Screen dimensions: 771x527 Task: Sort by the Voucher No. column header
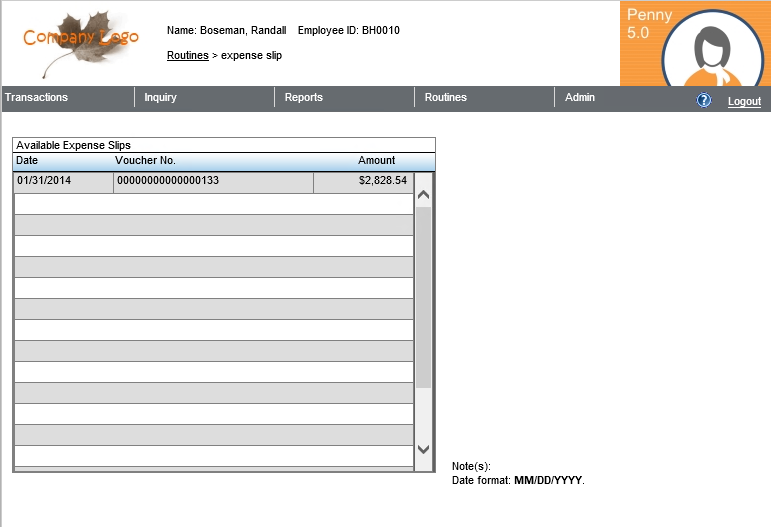coord(146,161)
